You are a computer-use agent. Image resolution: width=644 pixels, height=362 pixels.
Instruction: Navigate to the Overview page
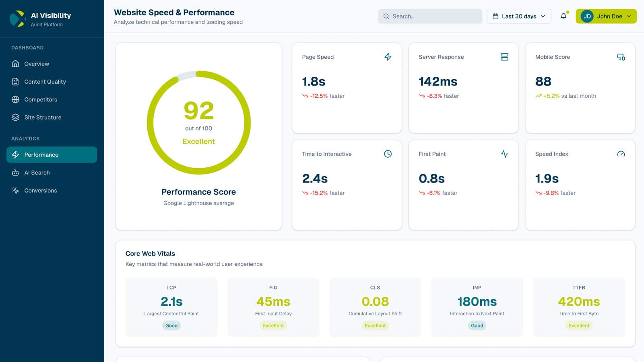pyautogui.click(x=37, y=64)
